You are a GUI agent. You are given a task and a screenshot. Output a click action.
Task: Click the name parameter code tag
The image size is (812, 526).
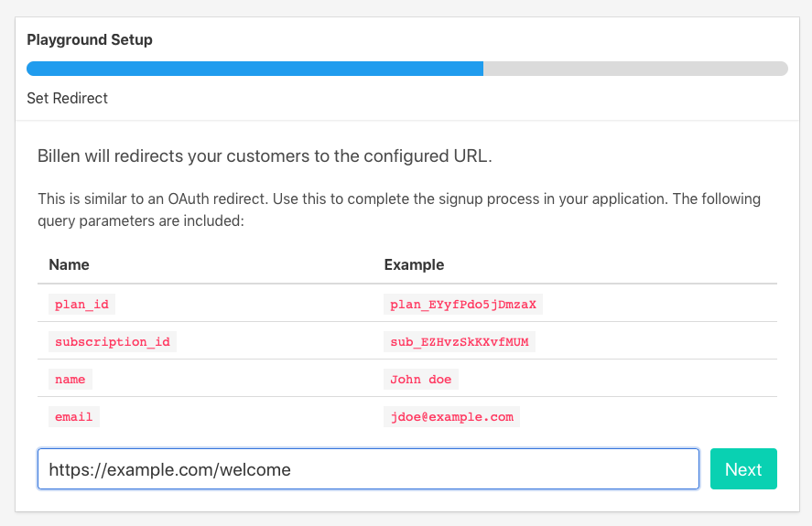[70, 379]
